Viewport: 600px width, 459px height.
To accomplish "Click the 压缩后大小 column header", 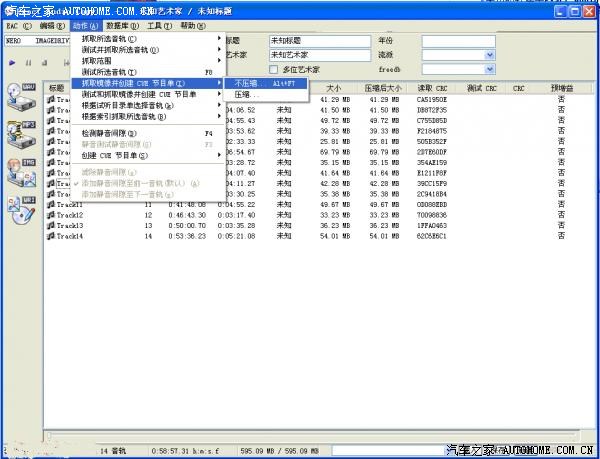I will (384, 88).
